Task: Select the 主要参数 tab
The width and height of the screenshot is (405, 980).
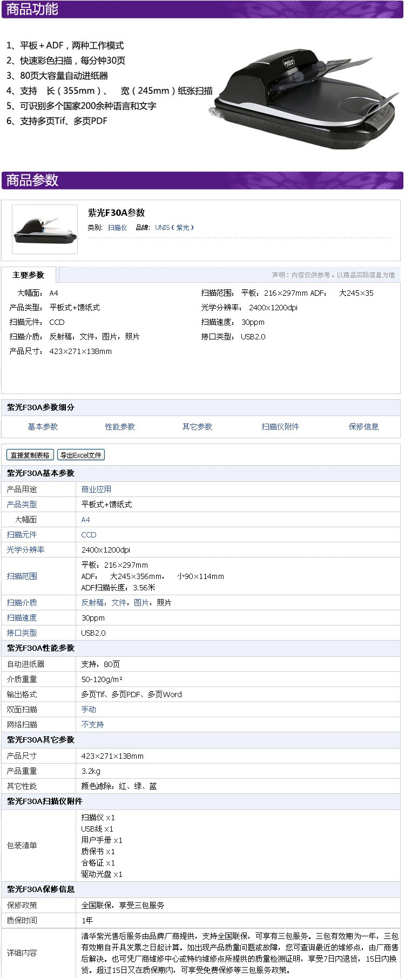Action: click(x=29, y=275)
